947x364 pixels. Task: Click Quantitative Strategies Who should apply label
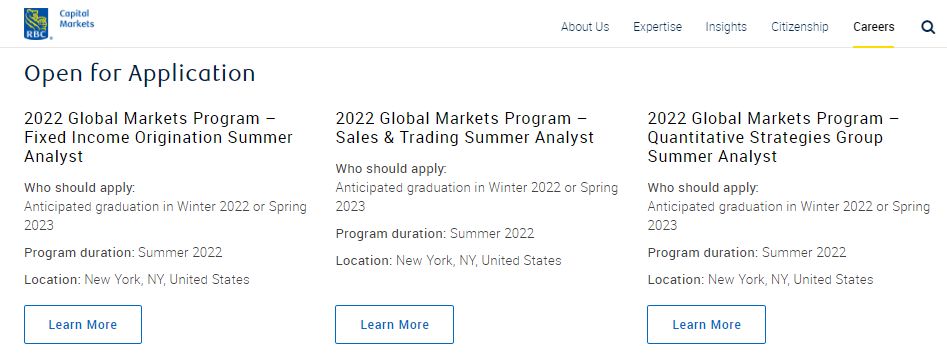pyautogui.click(x=703, y=188)
